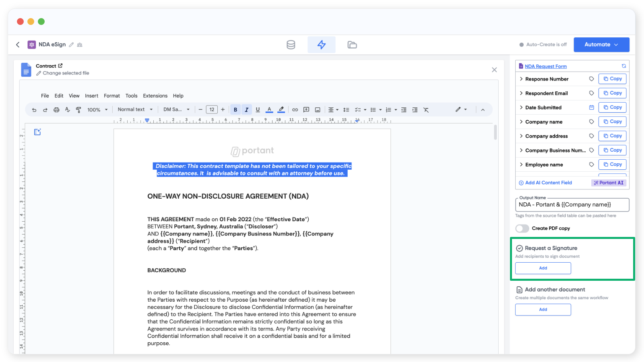Click Add under Request a Signature
The width and height of the screenshot is (644, 362).
pos(543,268)
